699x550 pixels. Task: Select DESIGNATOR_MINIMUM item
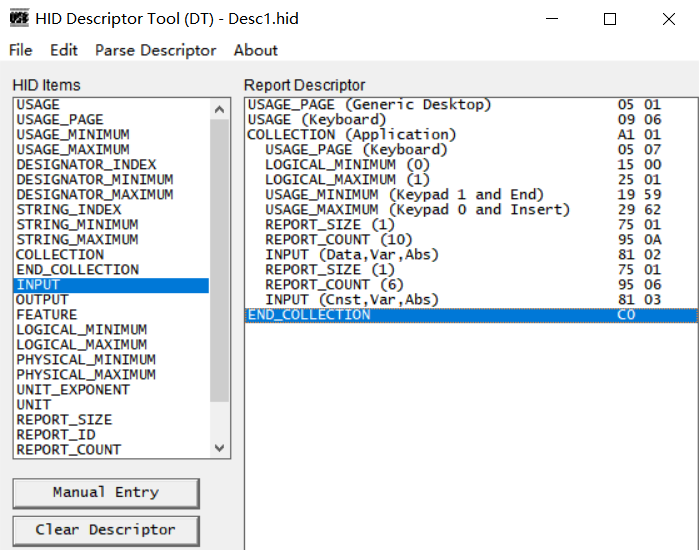click(111, 180)
